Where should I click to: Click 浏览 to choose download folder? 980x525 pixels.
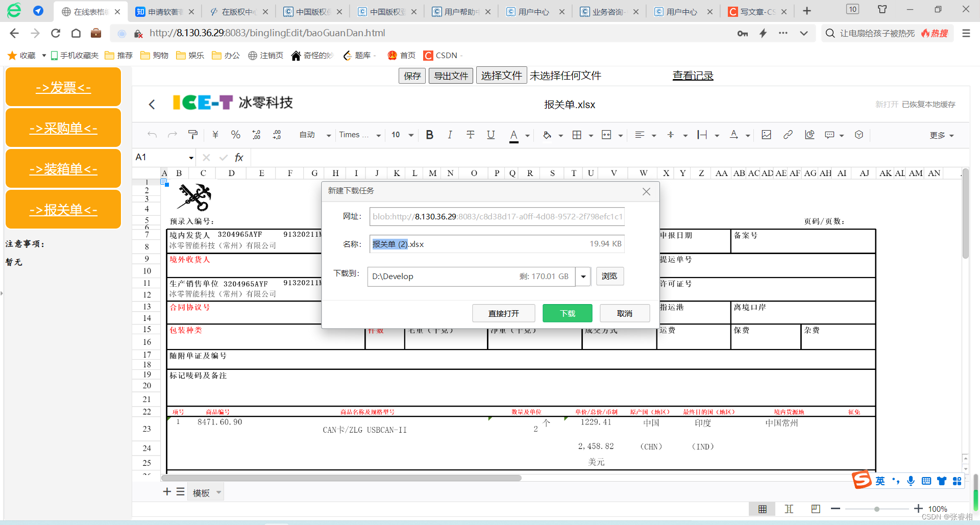(x=609, y=276)
